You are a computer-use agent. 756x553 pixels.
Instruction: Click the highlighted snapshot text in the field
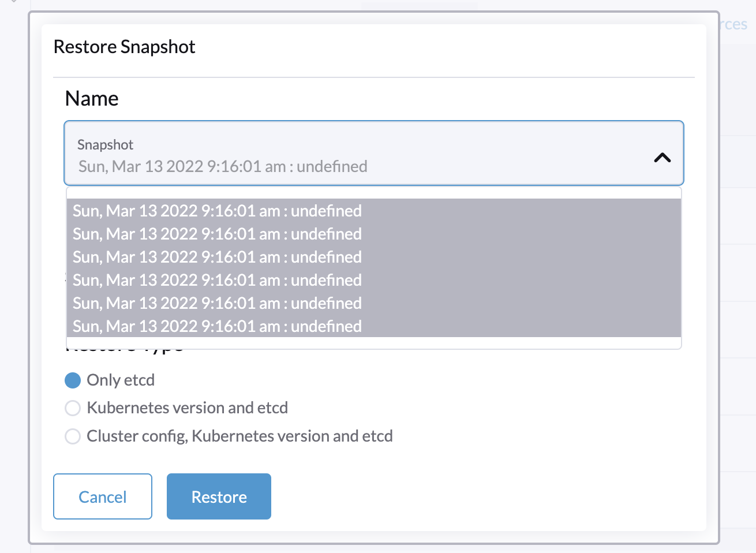pyautogui.click(x=223, y=166)
